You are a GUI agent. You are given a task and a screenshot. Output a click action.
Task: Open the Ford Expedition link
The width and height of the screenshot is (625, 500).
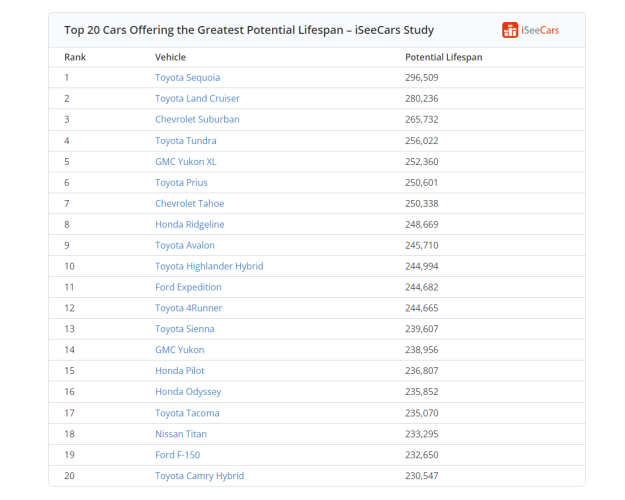pyautogui.click(x=188, y=287)
